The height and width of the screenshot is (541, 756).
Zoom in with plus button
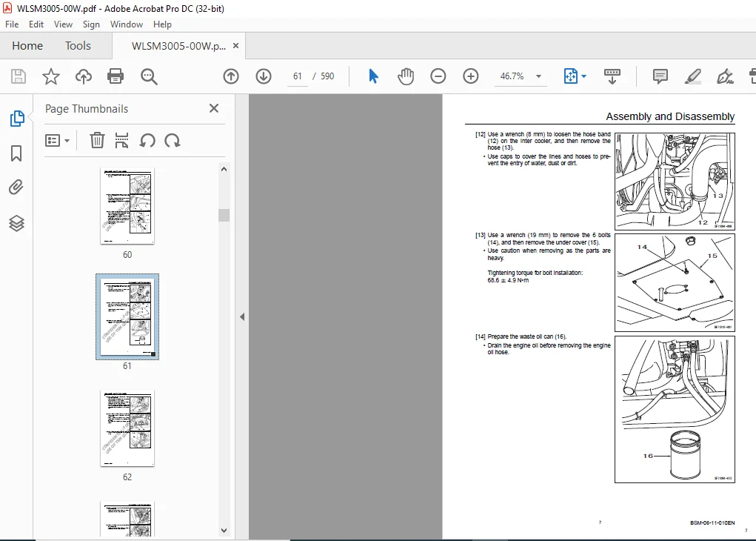pos(471,76)
